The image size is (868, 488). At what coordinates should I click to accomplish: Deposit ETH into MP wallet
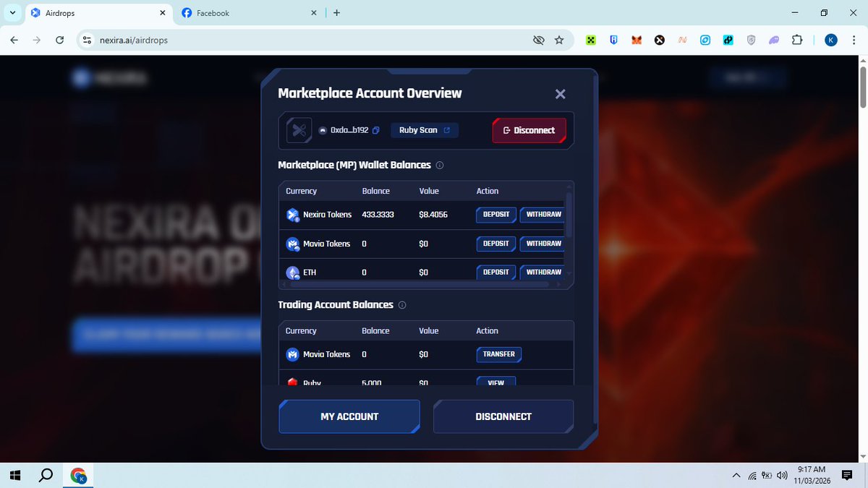pyautogui.click(x=495, y=272)
